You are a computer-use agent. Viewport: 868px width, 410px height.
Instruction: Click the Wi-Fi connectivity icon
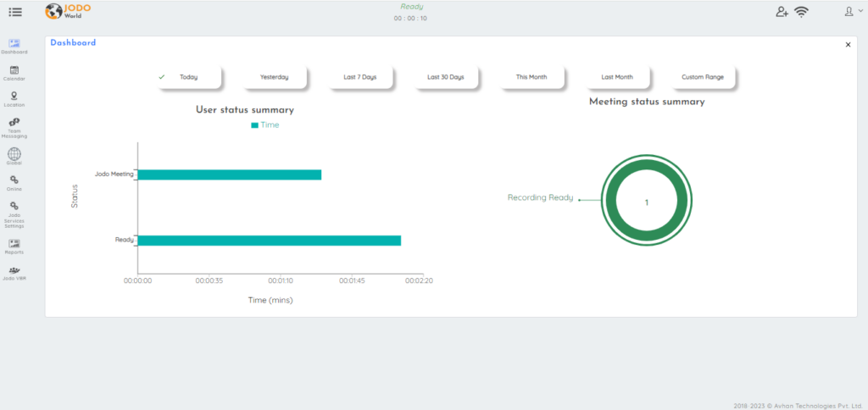[x=801, y=12]
